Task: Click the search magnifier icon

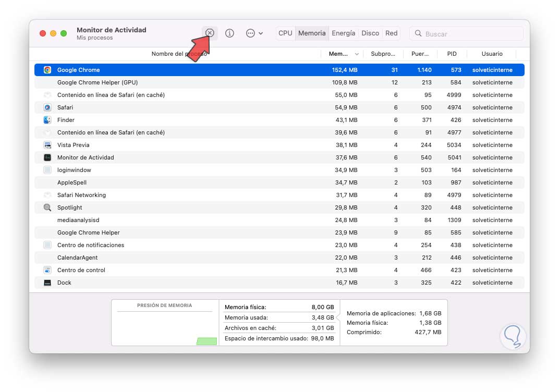Action: [418, 33]
